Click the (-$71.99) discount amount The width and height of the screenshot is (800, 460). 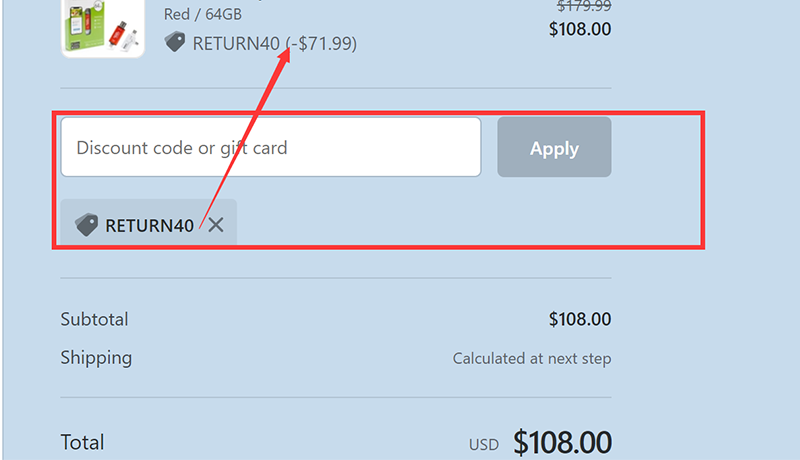point(322,43)
